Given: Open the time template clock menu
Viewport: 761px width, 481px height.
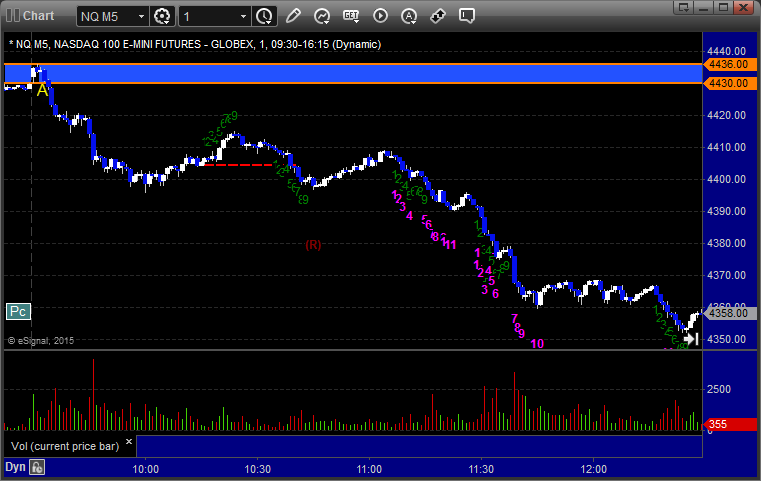Looking at the screenshot, I should tap(265, 16).
